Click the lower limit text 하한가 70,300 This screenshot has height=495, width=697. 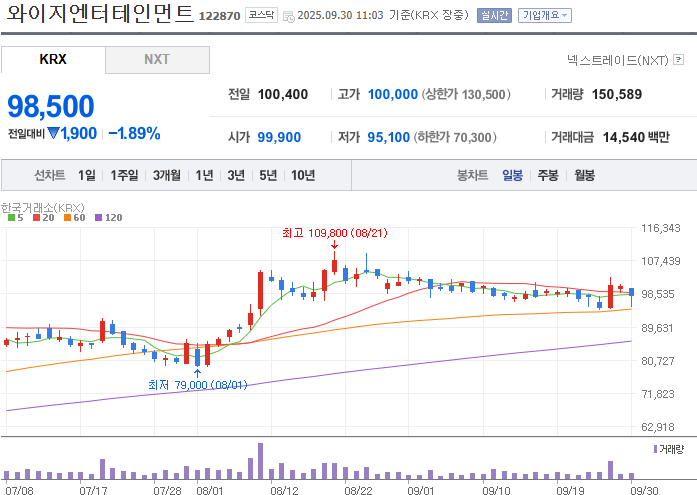(455, 137)
